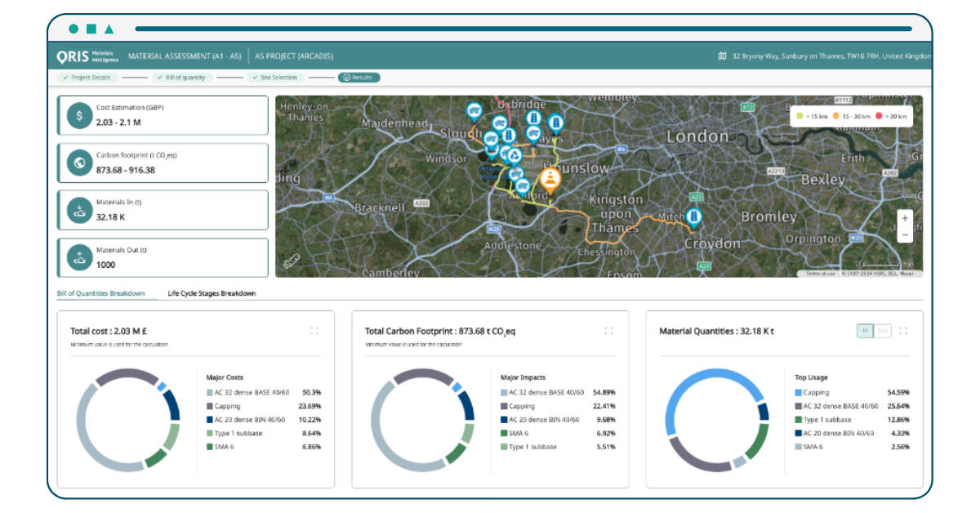Go to the Project Details step
Viewport: 980px width, 513px height.
89,78
